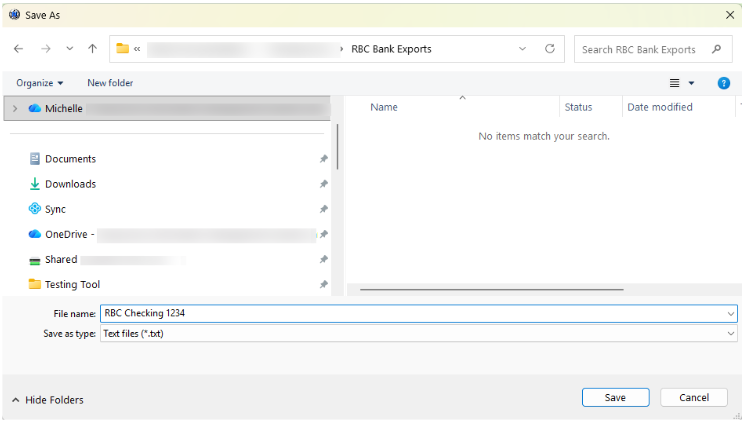Select Michelle cloud entry in navigation pane
Viewport: 752px width, 428px height.
coord(167,109)
